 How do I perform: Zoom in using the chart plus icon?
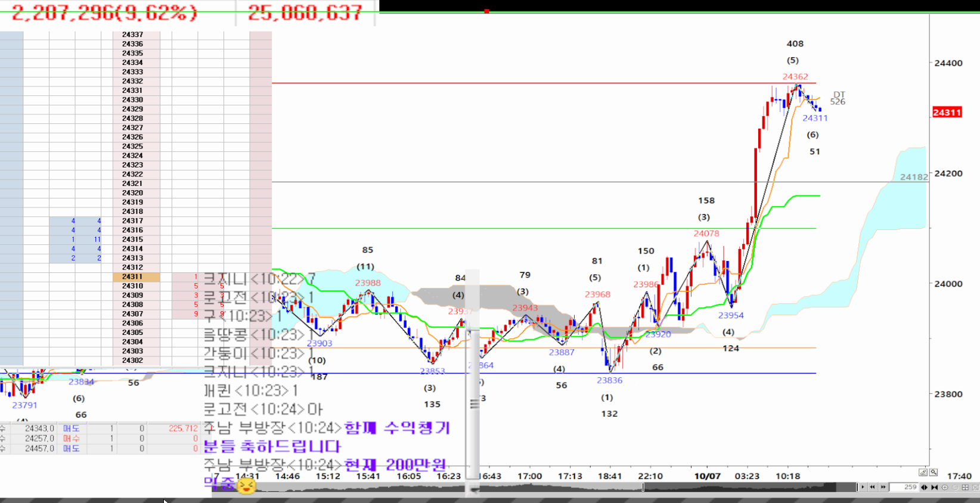point(945,487)
